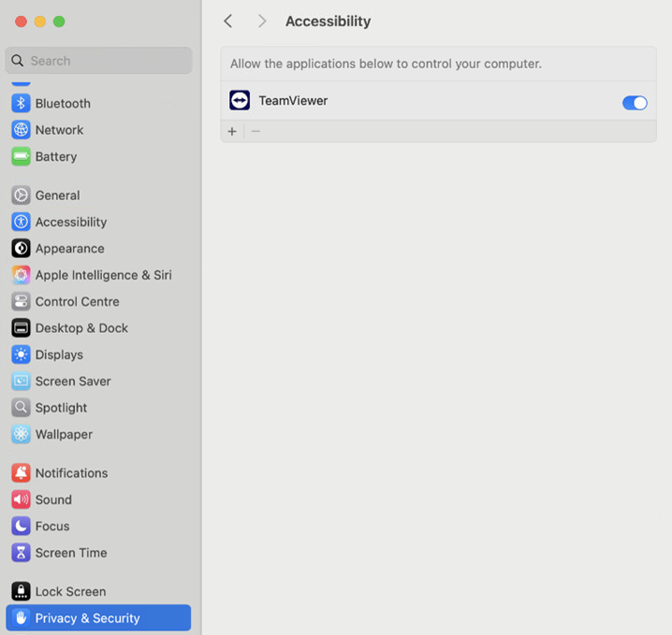Open Network settings label
Viewport: 672px width, 635px height.
pos(59,130)
